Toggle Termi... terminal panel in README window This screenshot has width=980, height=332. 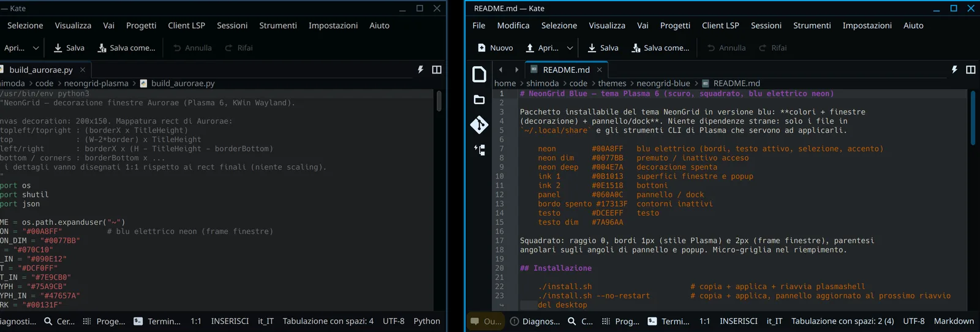point(669,321)
